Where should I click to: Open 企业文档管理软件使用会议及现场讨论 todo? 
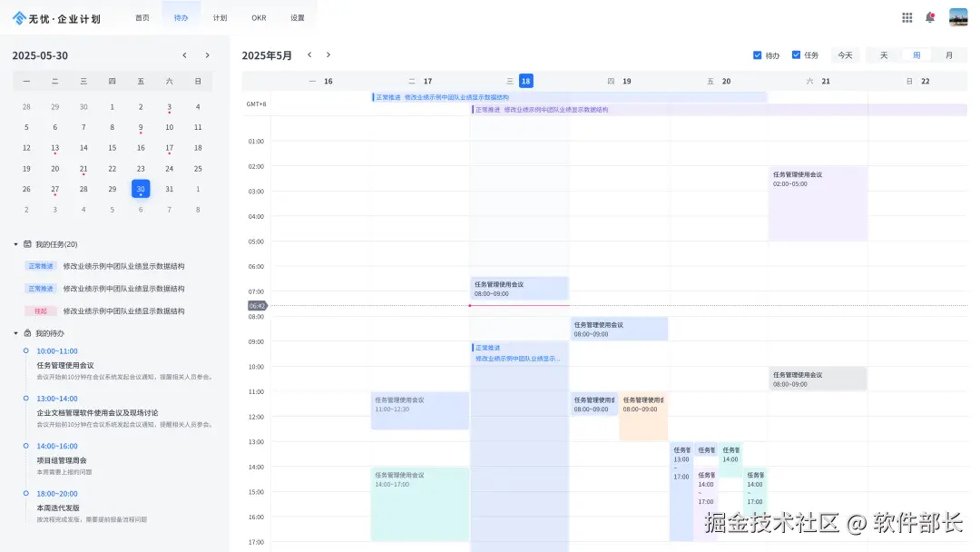tap(97, 413)
